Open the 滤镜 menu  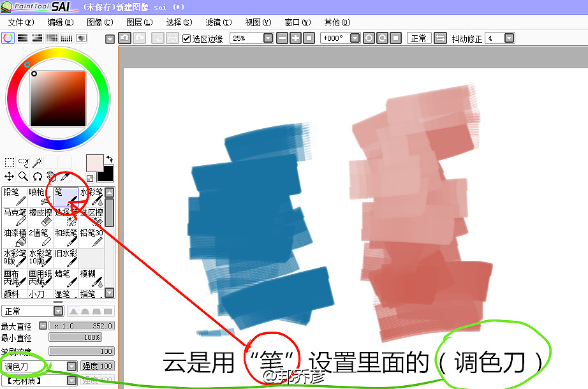217,22
